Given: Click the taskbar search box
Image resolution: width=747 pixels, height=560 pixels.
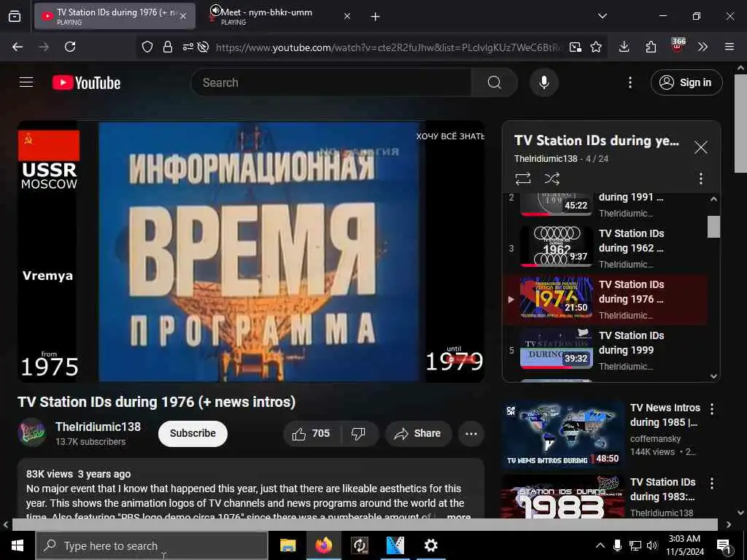Looking at the screenshot, I should pos(152,545).
